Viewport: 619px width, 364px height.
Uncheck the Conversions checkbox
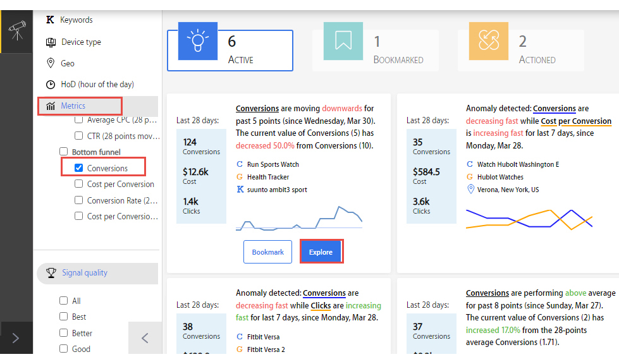(x=78, y=168)
